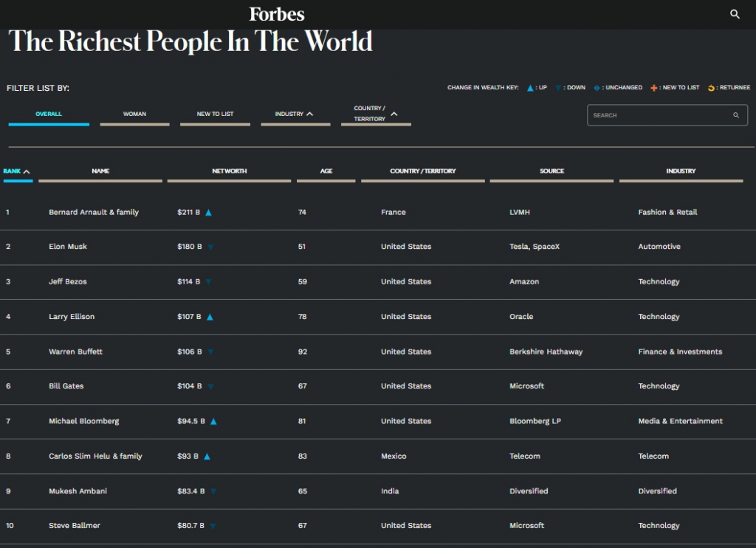Viewport: 756px width, 548px height.
Task: Click the up arrow beside $93 B
Action: click(x=207, y=456)
